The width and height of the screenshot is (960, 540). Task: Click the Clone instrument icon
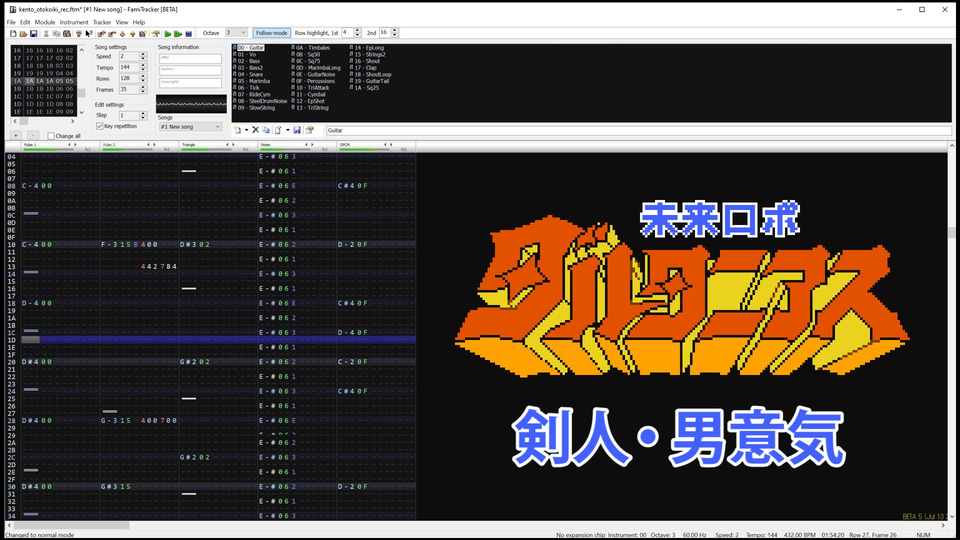point(266,130)
